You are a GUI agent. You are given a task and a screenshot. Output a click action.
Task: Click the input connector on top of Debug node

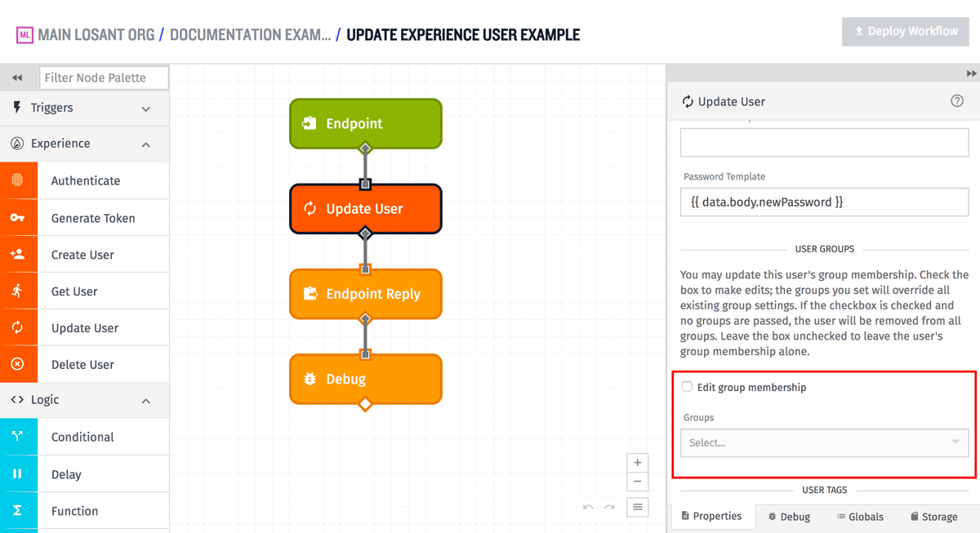click(365, 354)
